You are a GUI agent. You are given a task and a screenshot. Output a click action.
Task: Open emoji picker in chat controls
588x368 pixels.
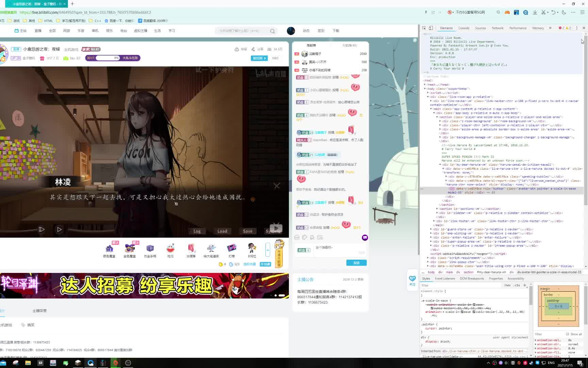click(x=297, y=237)
